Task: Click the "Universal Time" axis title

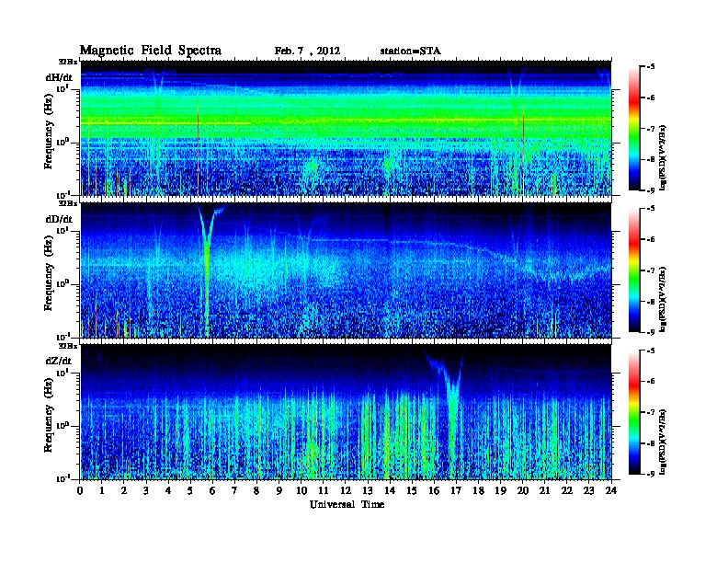Action: pyautogui.click(x=347, y=504)
